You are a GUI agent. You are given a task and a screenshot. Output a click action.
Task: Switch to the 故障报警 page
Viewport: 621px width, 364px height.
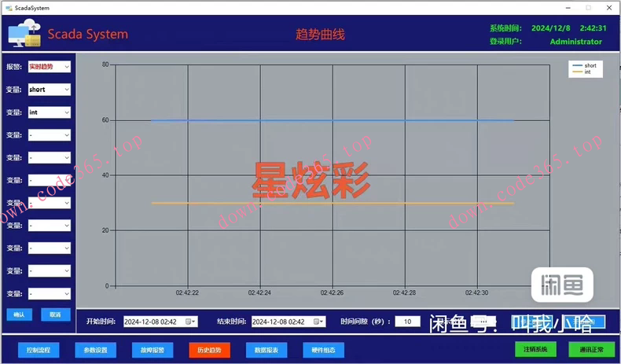152,350
